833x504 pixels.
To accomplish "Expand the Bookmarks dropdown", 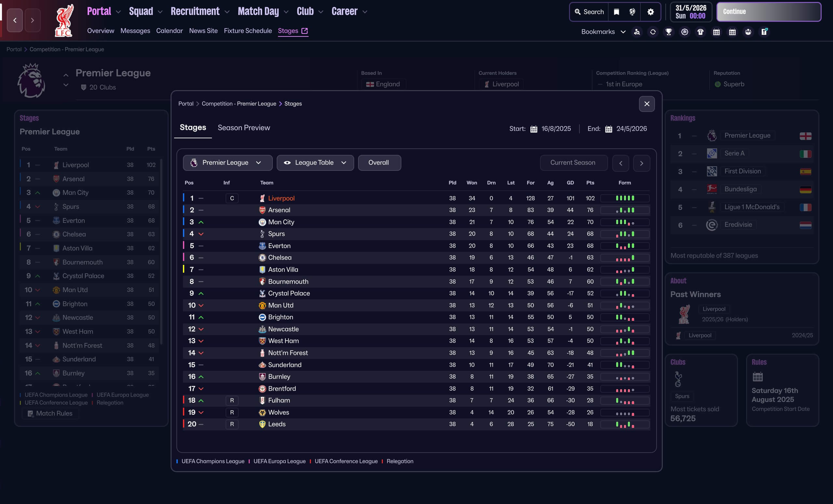I will pos(603,32).
